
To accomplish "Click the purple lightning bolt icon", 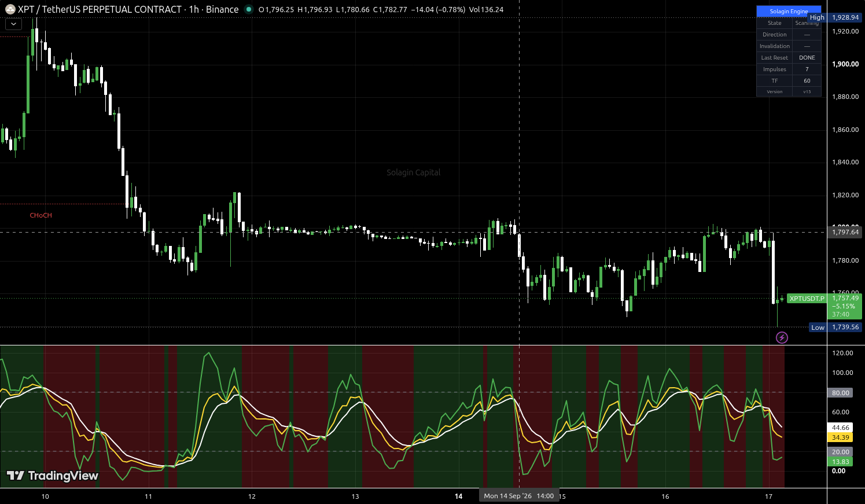I will [782, 337].
